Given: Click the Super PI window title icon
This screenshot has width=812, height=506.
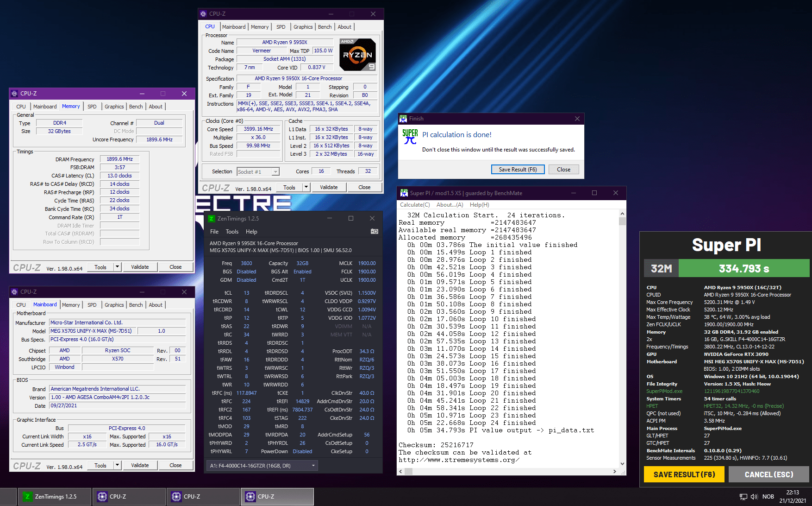Looking at the screenshot, I should point(404,193).
